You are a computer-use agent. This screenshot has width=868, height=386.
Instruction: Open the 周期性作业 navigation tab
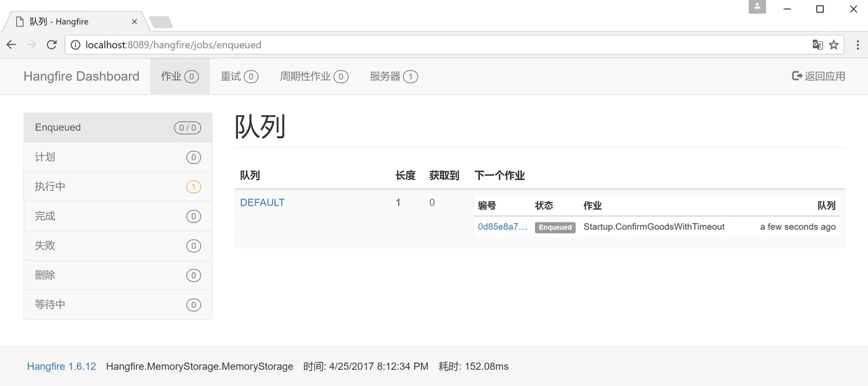click(314, 76)
